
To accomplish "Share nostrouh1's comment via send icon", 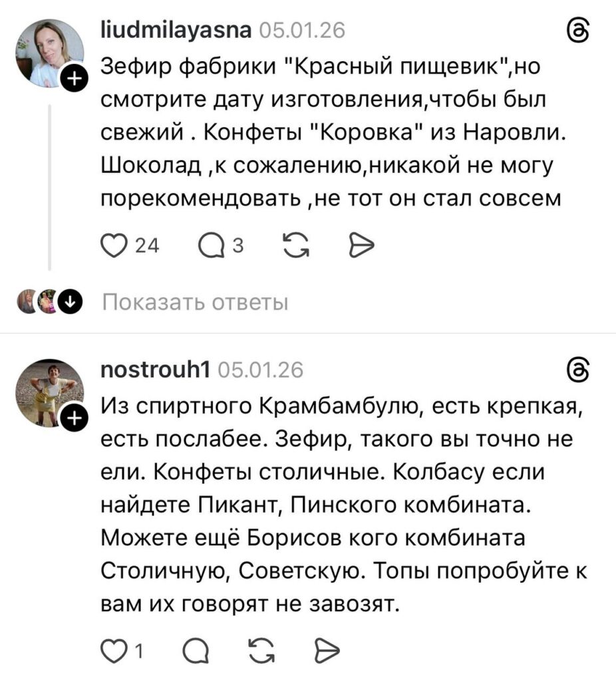I will pyautogui.click(x=325, y=648).
